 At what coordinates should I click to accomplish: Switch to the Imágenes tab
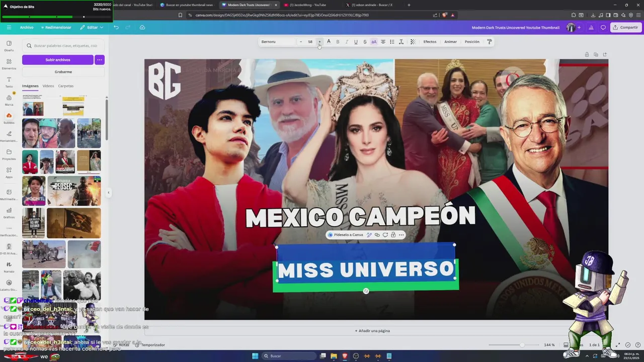pyautogui.click(x=30, y=86)
